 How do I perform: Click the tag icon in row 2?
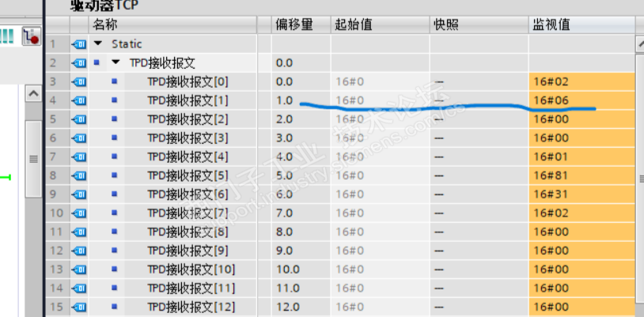tap(79, 62)
